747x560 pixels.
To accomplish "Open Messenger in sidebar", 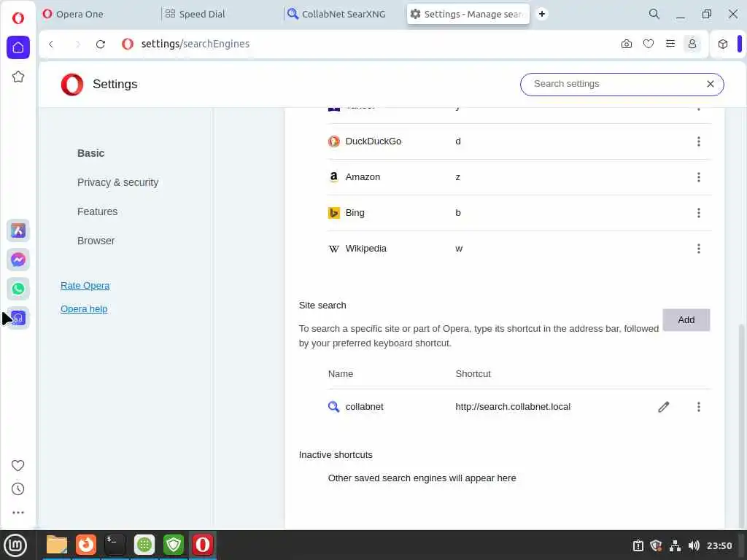I will click(18, 260).
